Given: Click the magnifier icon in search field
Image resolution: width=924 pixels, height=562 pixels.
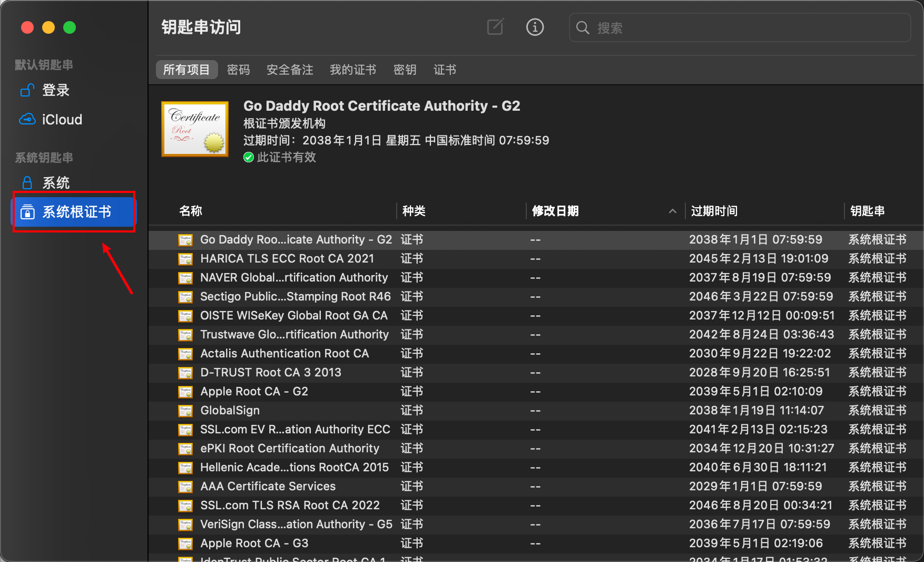Looking at the screenshot, I should [x=582, y=27].
